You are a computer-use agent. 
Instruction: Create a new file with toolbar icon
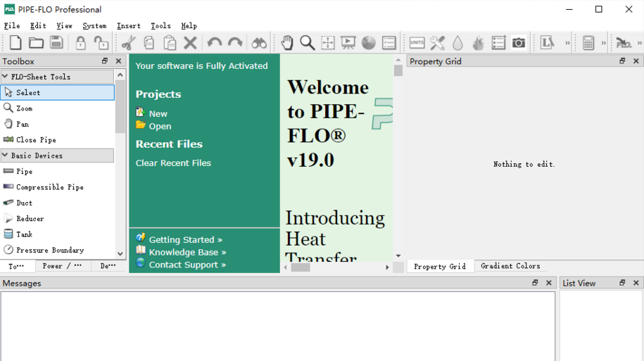[x=15, y=42]
